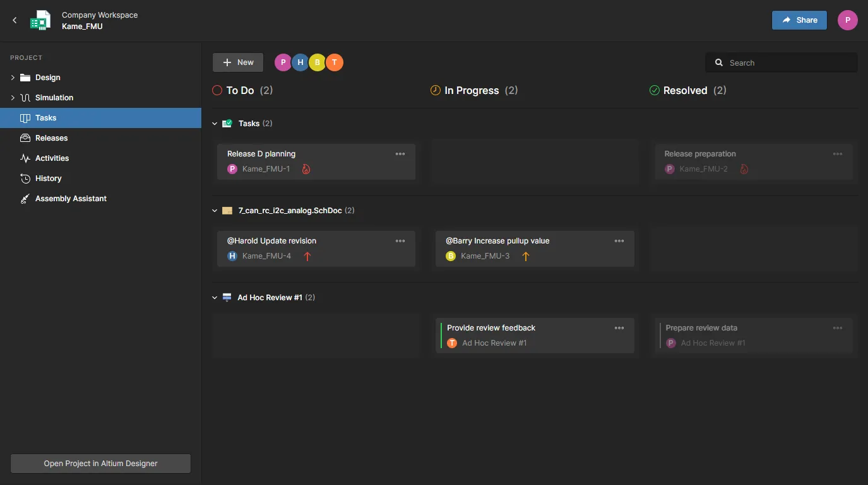This screenshot has height=485, width=868.
Task: Go back using the left arrow
Action: [15, 20]
